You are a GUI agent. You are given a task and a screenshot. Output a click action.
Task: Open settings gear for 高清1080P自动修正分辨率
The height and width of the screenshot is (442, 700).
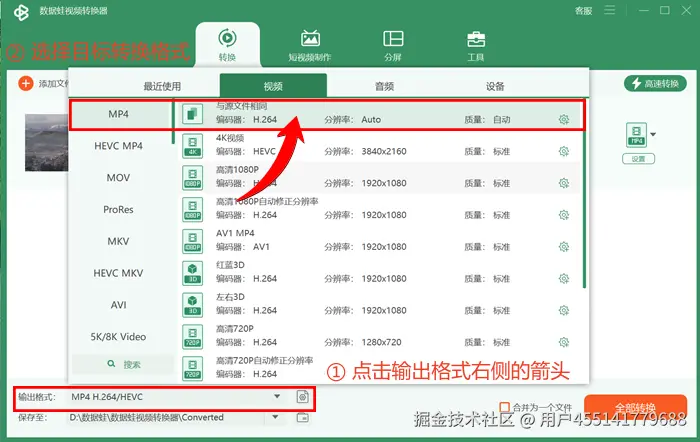(x=564, y=215)
